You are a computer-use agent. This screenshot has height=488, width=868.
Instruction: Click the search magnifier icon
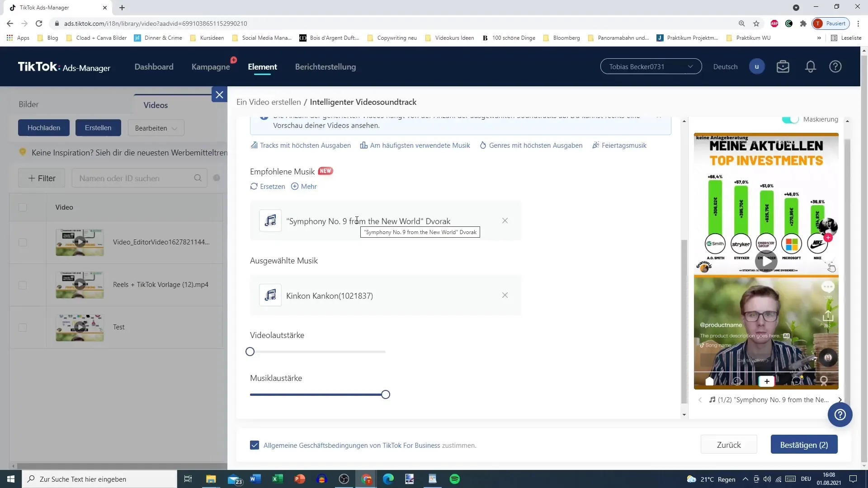click(198, 178)
